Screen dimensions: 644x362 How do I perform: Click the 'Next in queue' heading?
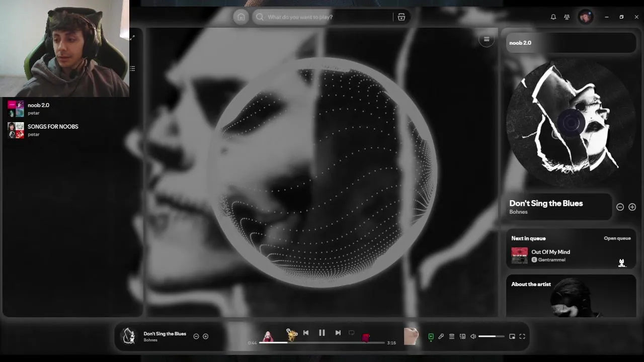tap(528, 238)
